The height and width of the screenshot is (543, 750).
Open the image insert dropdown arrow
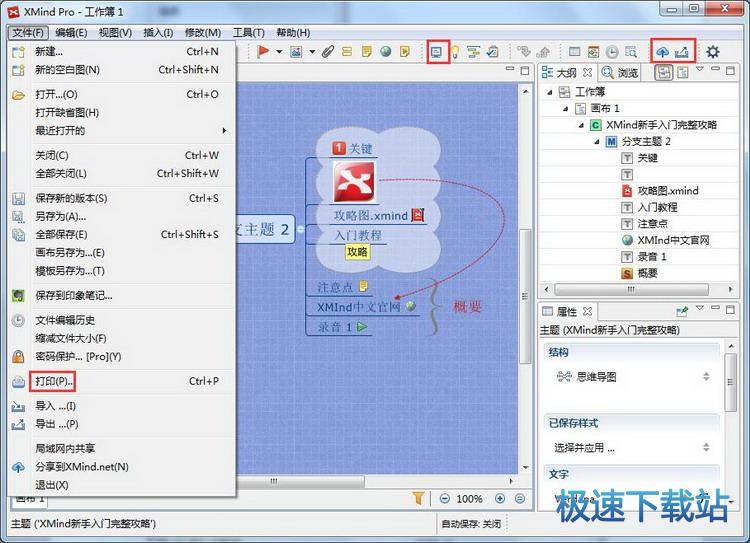pos(312,52)
